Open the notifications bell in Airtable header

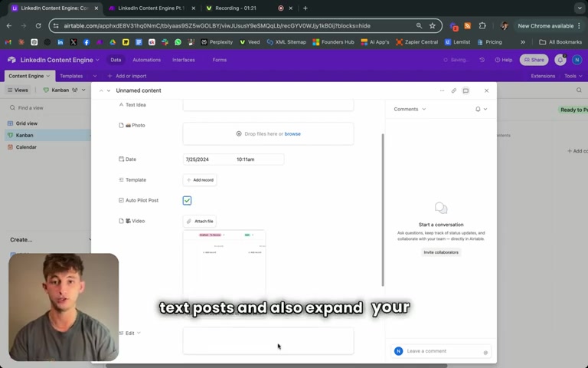pyautogui.click(x=560, y=60)
